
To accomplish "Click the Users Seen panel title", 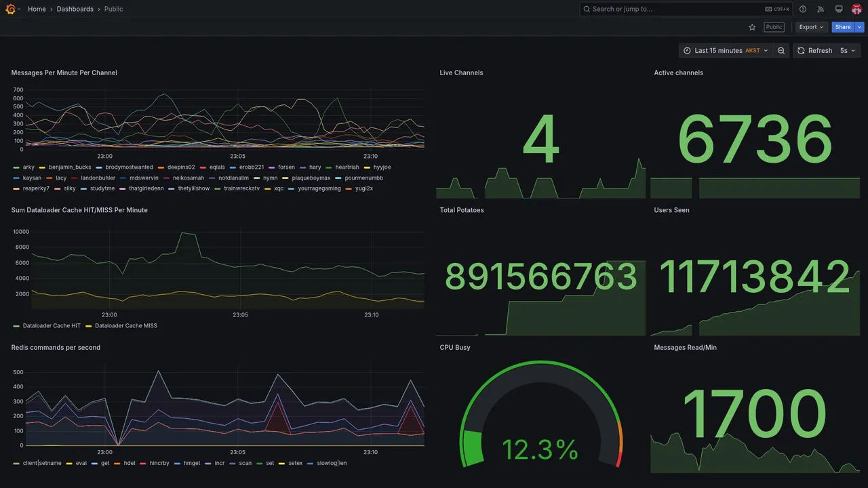I will click(x=671, y=210).
